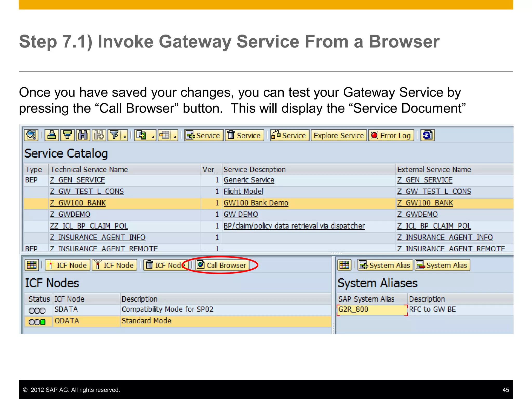Image resolution: width=532 pixels, height=399 pixels.
Task: Open the Z_INSURANCE_AGENT_INFO technical service link
Action: 98,237
